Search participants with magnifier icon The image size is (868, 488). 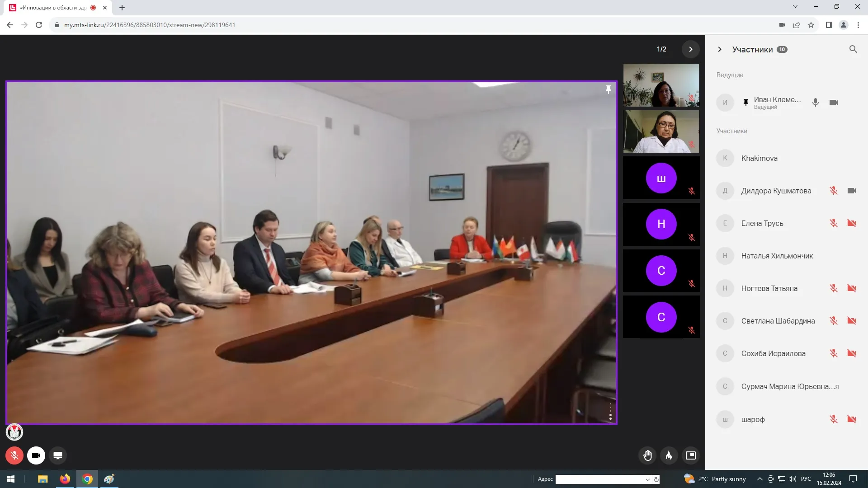point(853,49)
